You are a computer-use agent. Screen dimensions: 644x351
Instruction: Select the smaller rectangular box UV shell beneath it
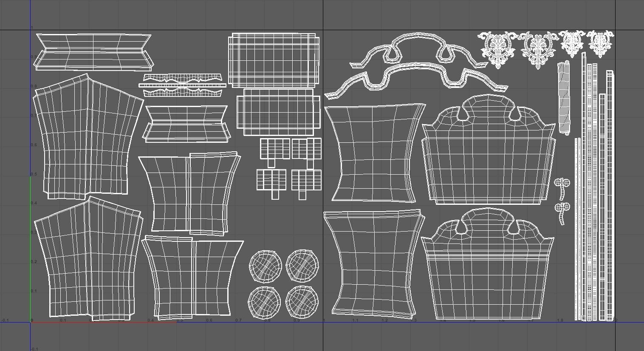tap(278, 112)
